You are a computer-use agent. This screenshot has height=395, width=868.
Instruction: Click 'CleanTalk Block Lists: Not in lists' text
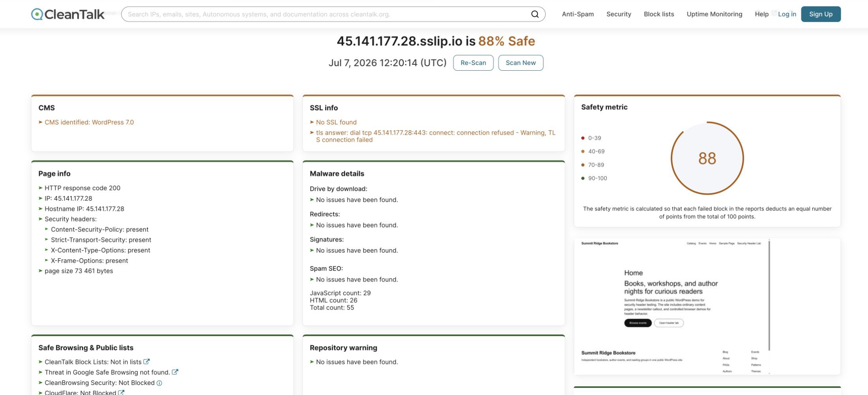pyautogui.click(x=93, y=362)
